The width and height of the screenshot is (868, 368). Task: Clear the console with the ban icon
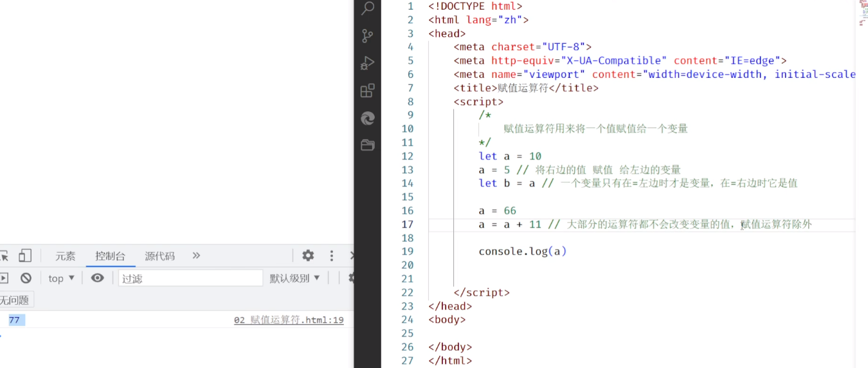point(26,278)
